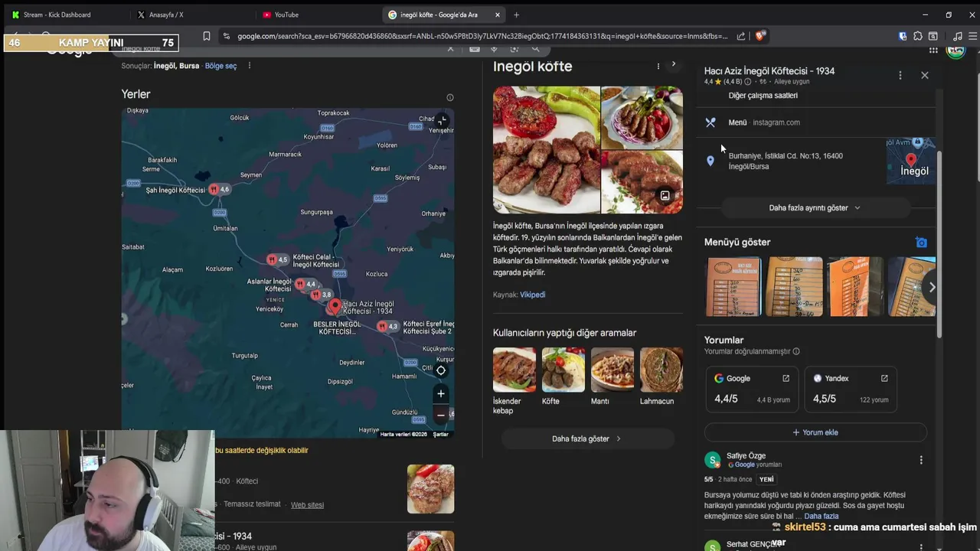Select the map pin rated 3,8
980x551 pixels.
[315, 294]
